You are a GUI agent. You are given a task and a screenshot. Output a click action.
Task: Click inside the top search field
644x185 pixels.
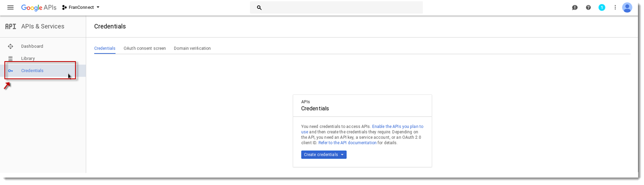pyautogui.click(x=336, y=8)
